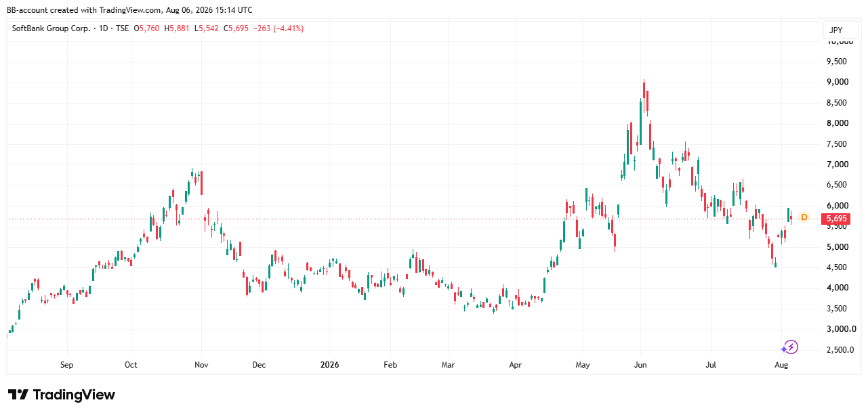
Task: Click the 9,000 price axis label
Action: [838, 82]
